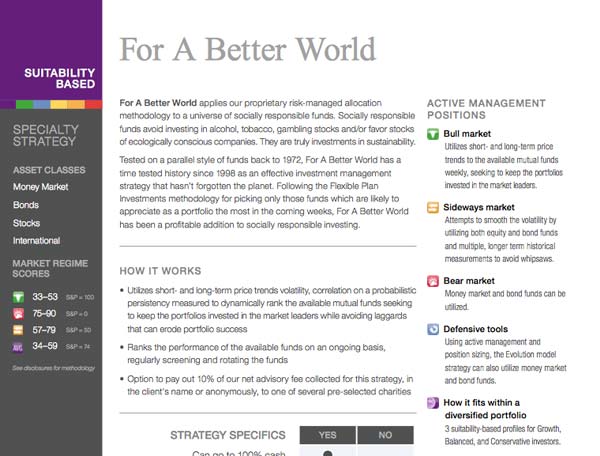The image size is (600, 456).
Task: Click the MARKET REGIME SCORES heading
Action: (x=50, y=269)
